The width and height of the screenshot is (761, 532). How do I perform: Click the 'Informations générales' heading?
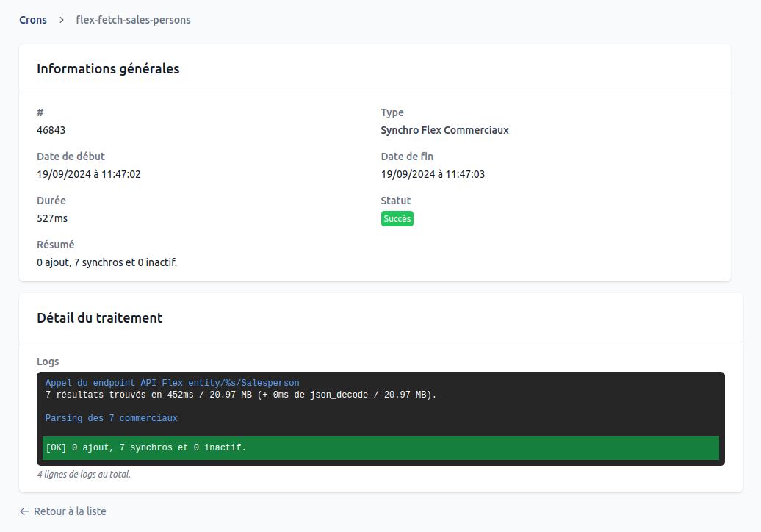[108, 69]
